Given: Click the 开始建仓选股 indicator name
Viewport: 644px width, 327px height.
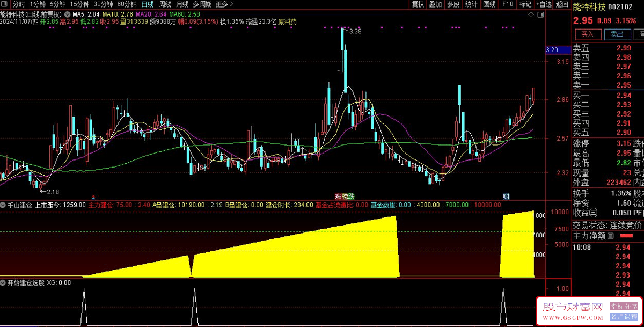Looking at the screenshot, I should (26, 282).
